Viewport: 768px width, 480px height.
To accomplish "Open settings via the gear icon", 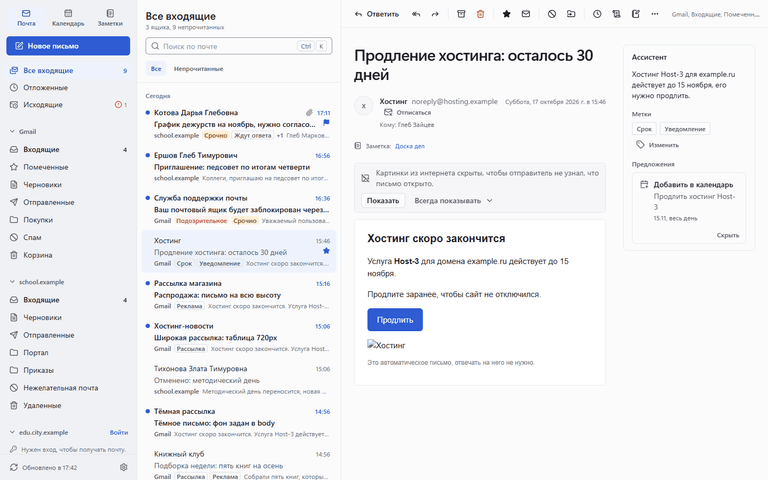I will click(x=123, y=467).
